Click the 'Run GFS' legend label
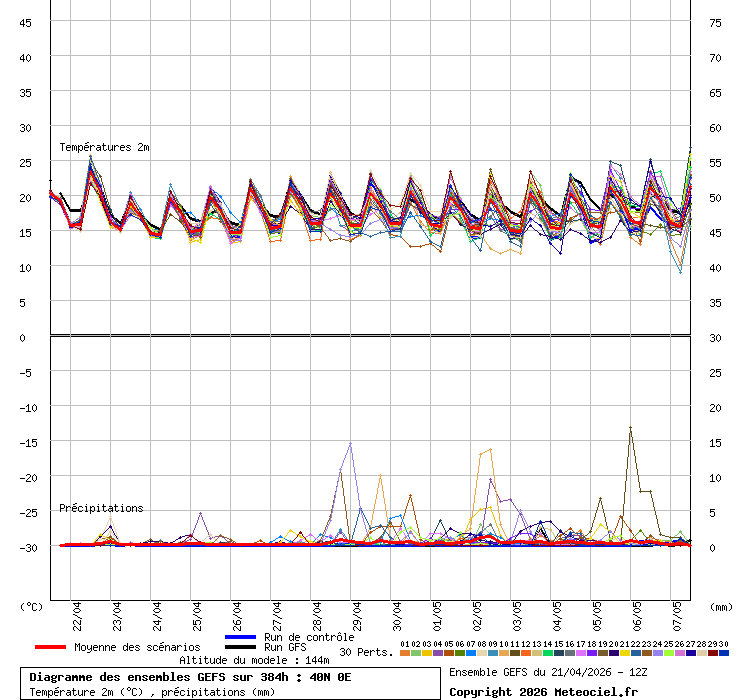The height and width of the screenshot is (700, 740). 285,647
